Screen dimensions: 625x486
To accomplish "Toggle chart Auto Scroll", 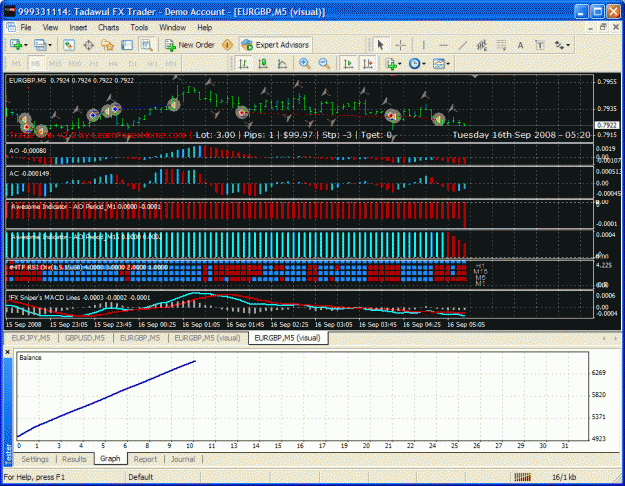I will pos(348,63).
